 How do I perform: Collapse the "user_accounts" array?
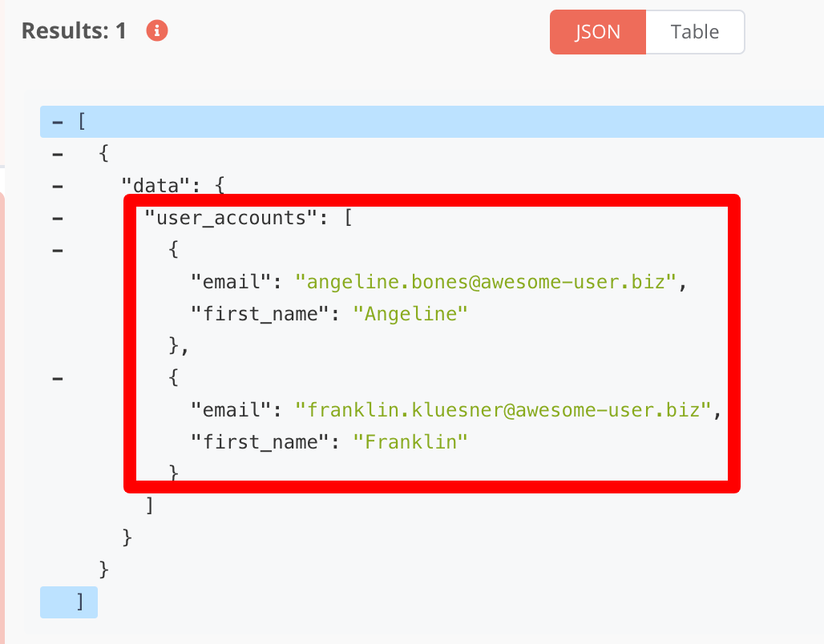57,218
